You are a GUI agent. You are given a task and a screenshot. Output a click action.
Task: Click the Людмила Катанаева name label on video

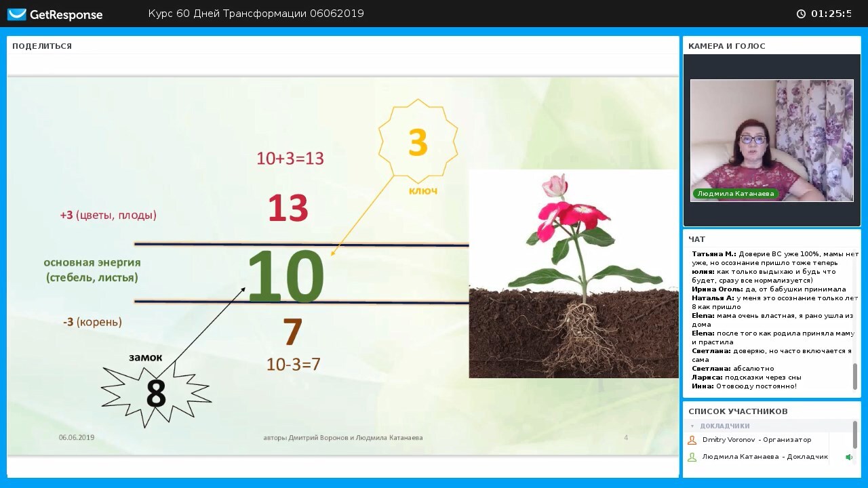735,193
